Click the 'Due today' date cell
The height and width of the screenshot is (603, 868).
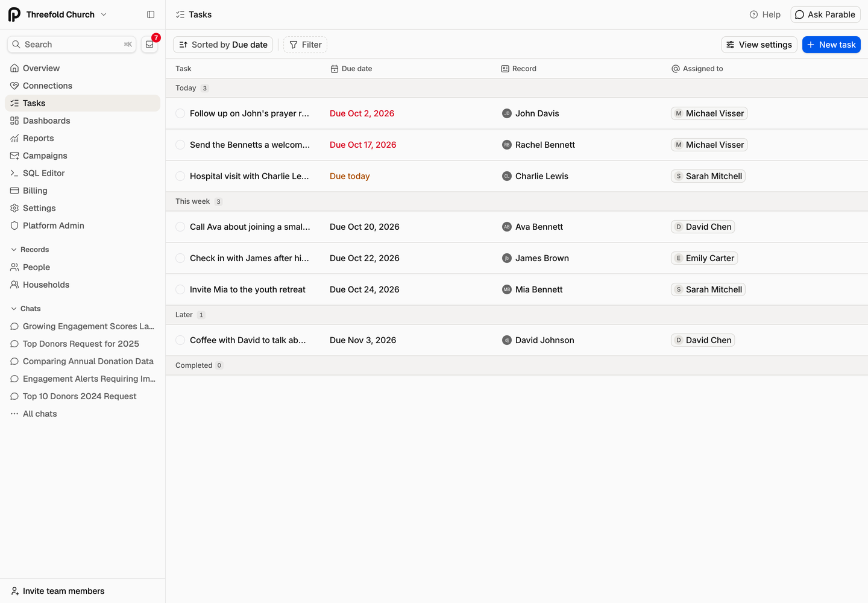coord(350,176)
